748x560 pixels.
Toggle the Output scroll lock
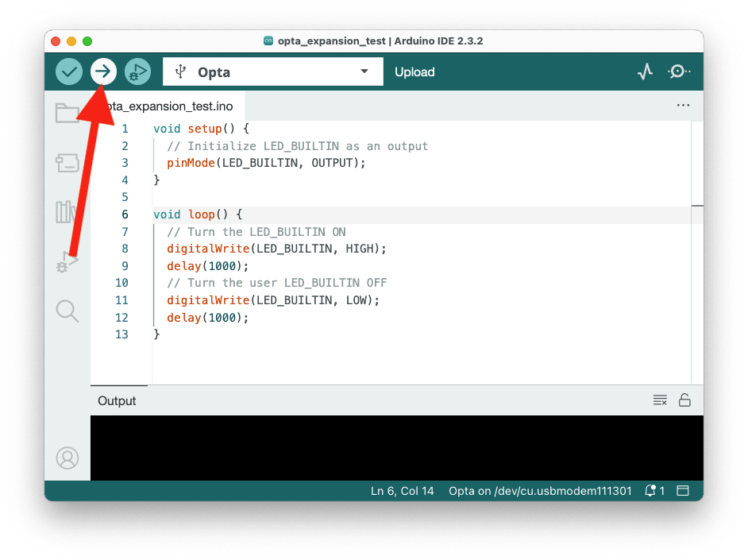[684, 400]
